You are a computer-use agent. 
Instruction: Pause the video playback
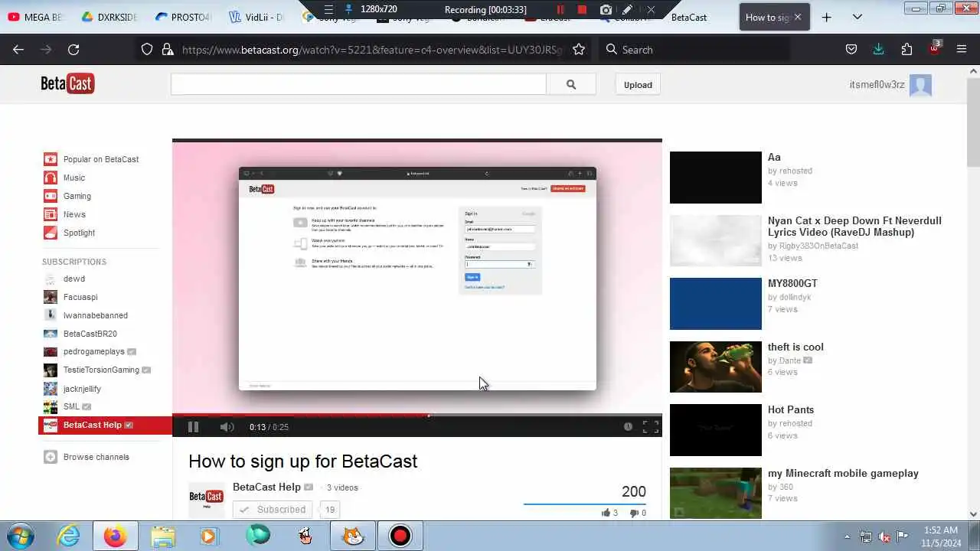click(193, 427)
